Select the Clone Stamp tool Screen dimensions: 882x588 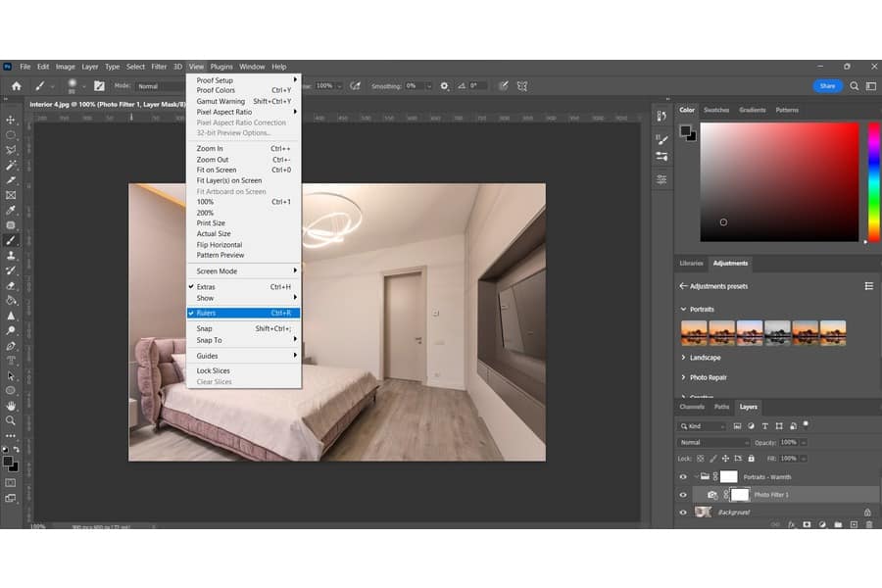11,256
